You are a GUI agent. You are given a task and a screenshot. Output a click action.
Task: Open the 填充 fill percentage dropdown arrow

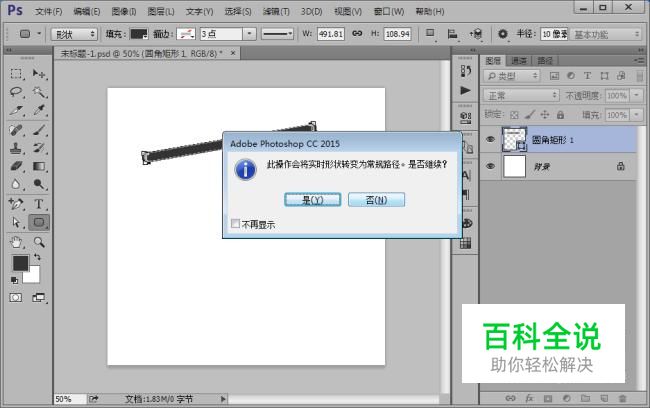point(636,115)
